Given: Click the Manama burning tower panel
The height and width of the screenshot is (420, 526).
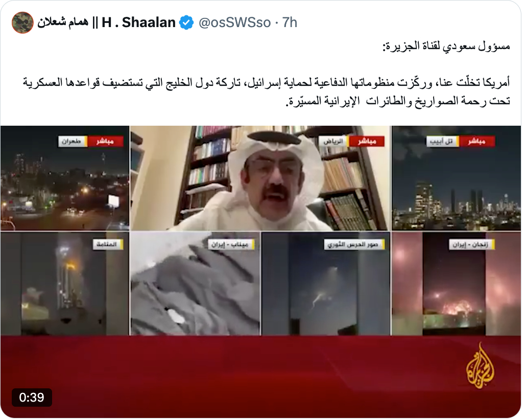Looking at the screenshot, I should click(x=65, y=284).
